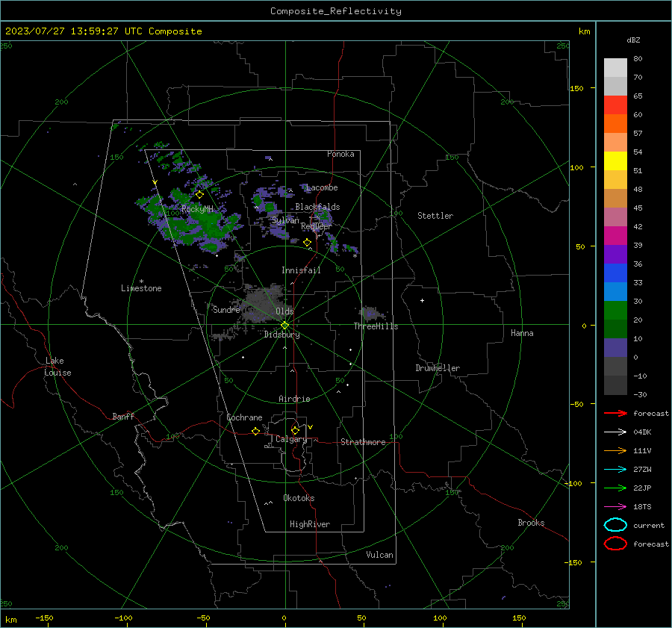This screenshot has height=628, width=672.
Task: Click the yellow diamond marker above Calgary
Action: [295, 430]
